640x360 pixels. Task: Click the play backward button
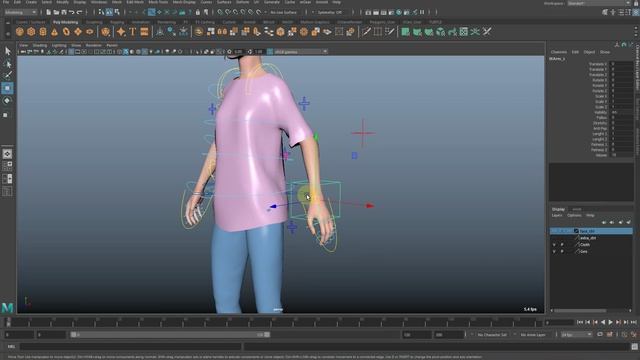(603, 322)
